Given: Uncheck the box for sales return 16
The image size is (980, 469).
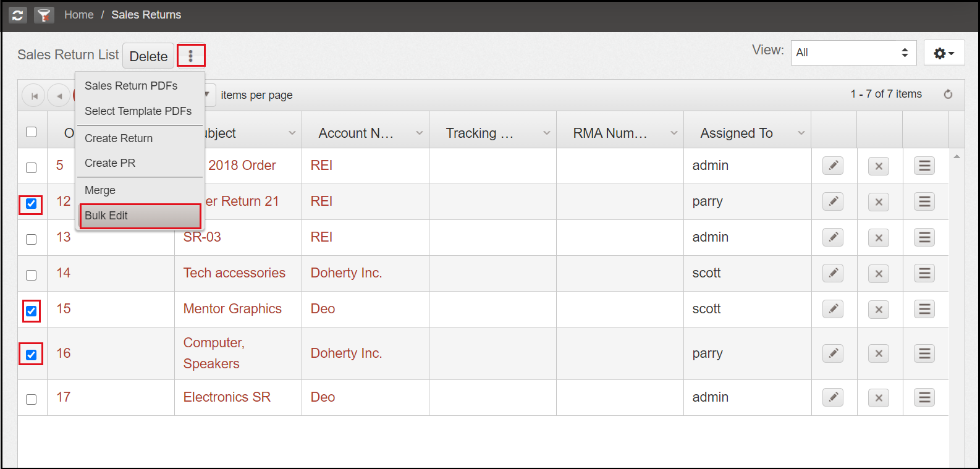Looking at the screenshot, I should click(x=31, y=355).
